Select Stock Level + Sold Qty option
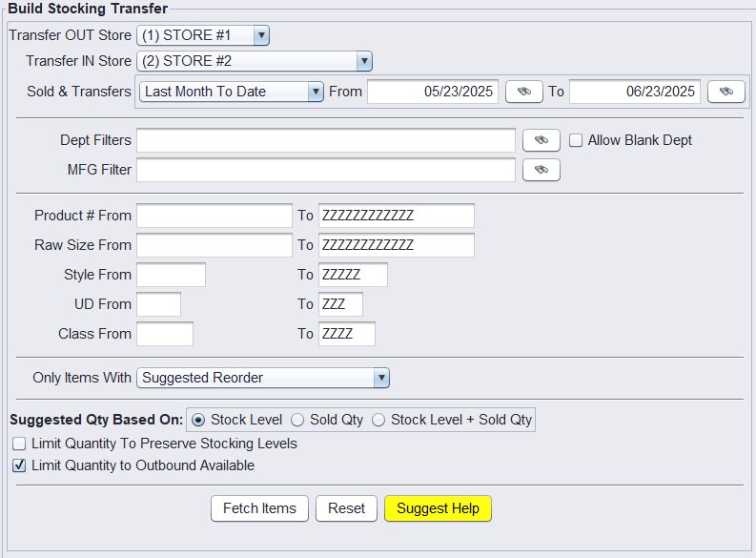 [378, 420]
